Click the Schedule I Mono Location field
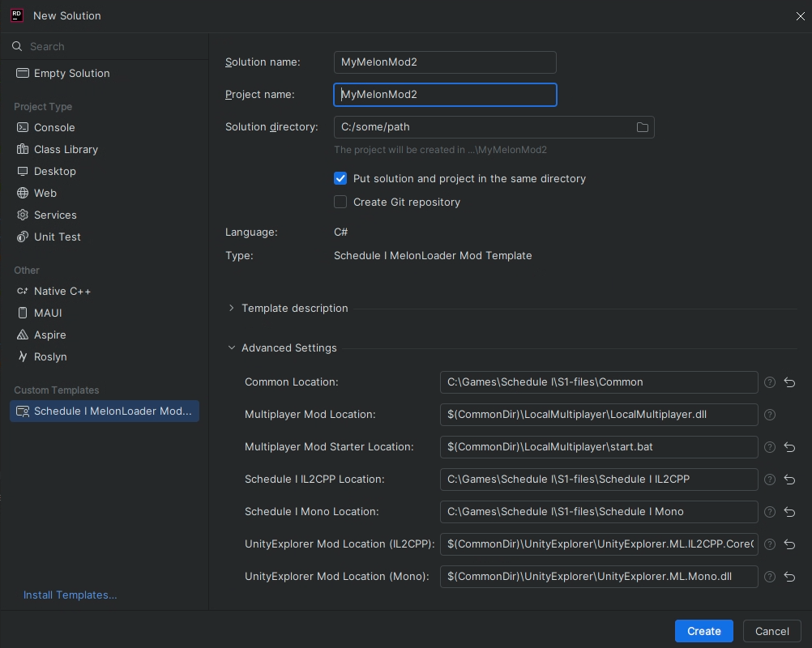 (599, 512)
